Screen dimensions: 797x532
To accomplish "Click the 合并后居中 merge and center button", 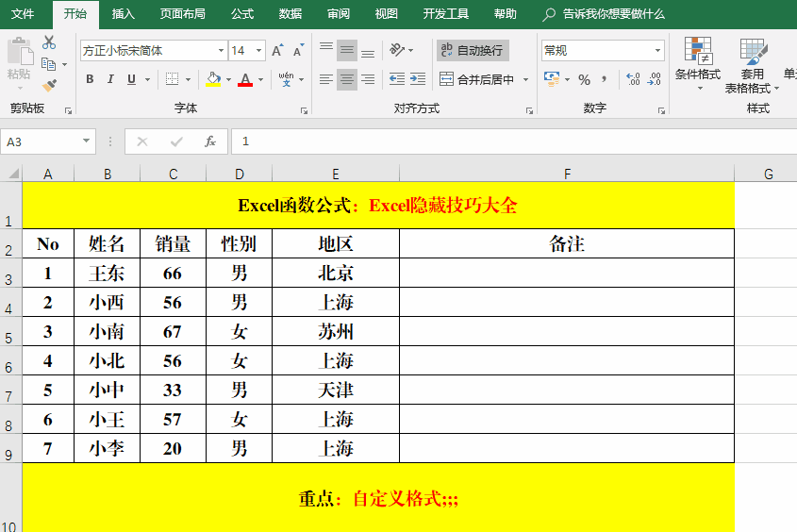I will [477, 79].
